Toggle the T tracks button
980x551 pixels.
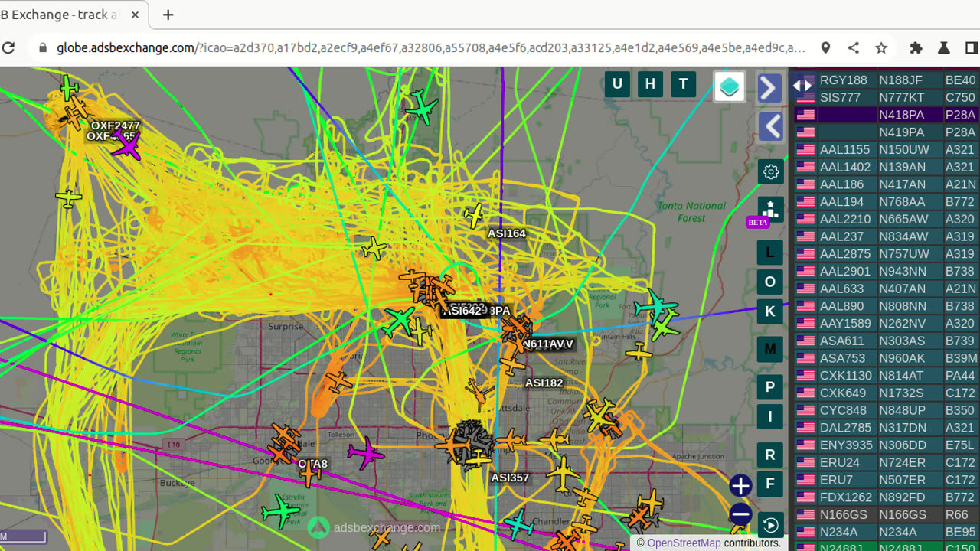(683, 84)
